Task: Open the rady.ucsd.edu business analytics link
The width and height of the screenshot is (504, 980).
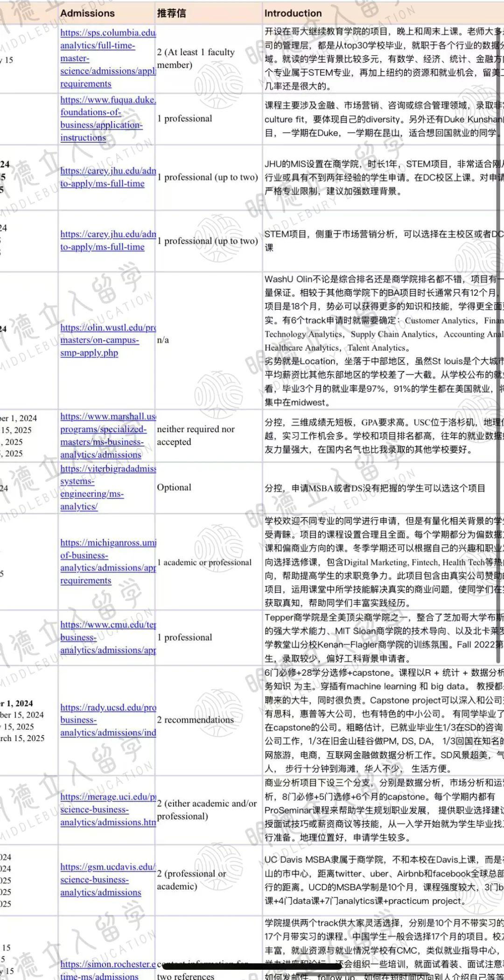Action: (x=108, y=720)
